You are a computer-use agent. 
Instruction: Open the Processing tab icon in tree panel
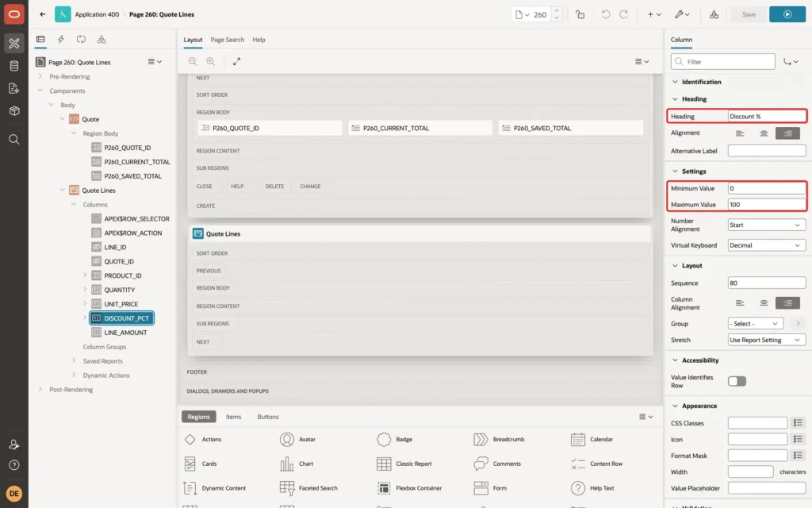click(x=82, y=40)
